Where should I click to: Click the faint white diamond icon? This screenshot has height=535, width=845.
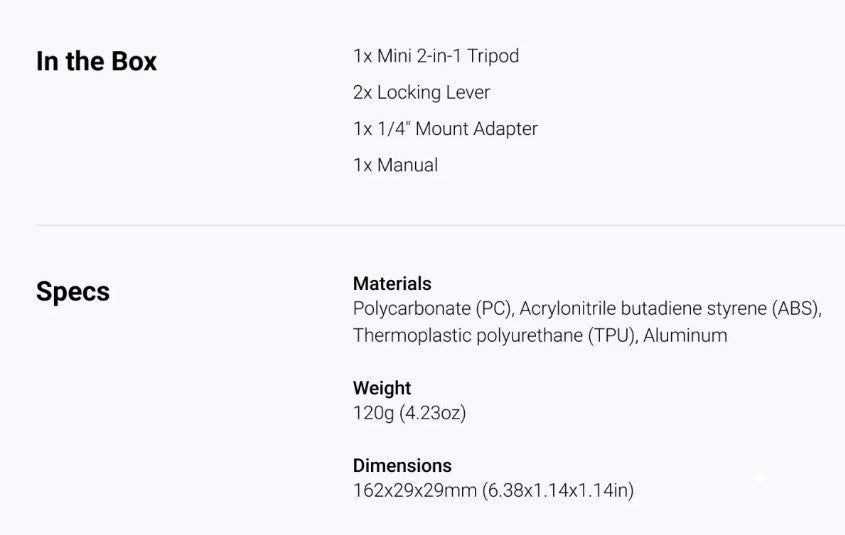(x=760, y=478)
